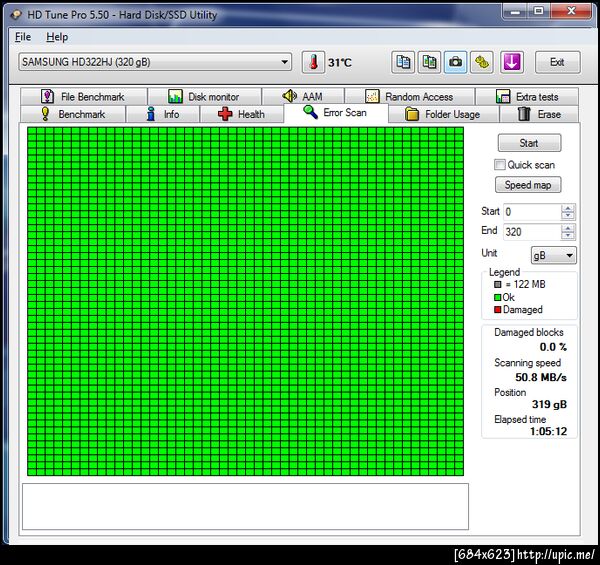
Task: Enable the Quick scan checkbox
Action: 499,165
